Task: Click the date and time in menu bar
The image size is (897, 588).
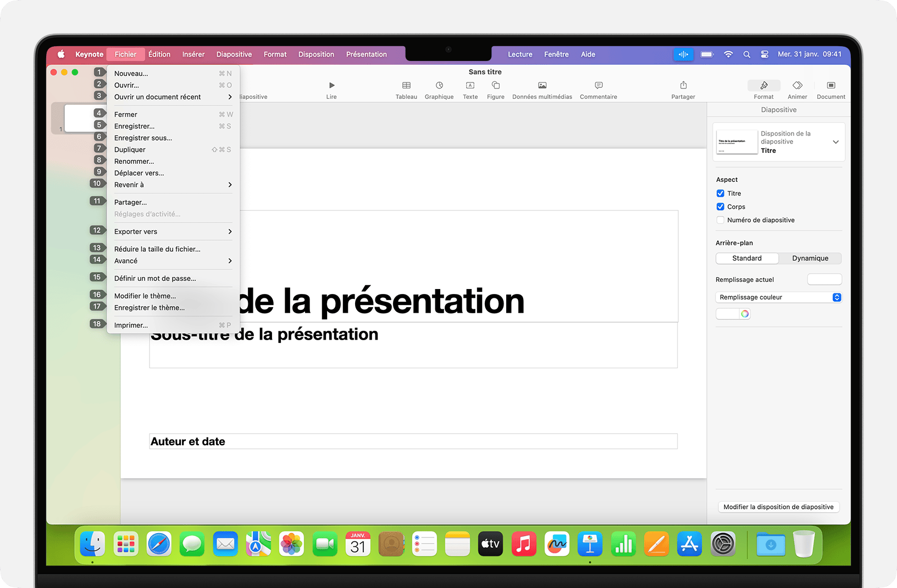Action: pos(810,54)
